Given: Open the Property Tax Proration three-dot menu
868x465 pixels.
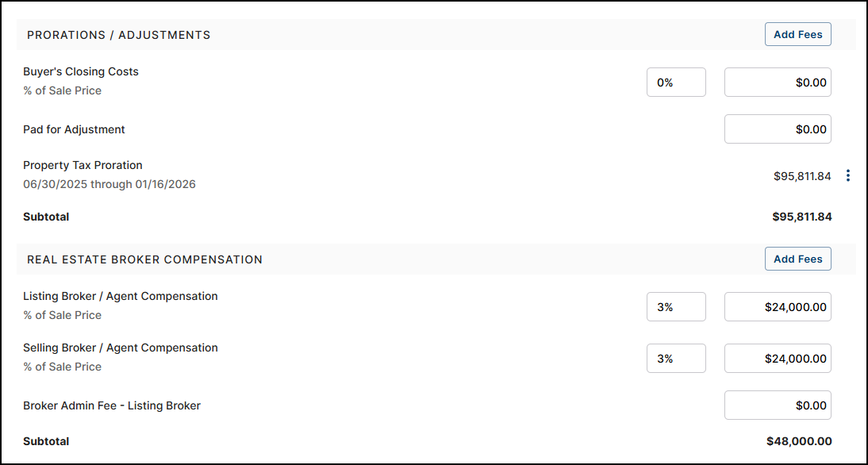Looking at the screenshot, I should [x=848, y=176].
